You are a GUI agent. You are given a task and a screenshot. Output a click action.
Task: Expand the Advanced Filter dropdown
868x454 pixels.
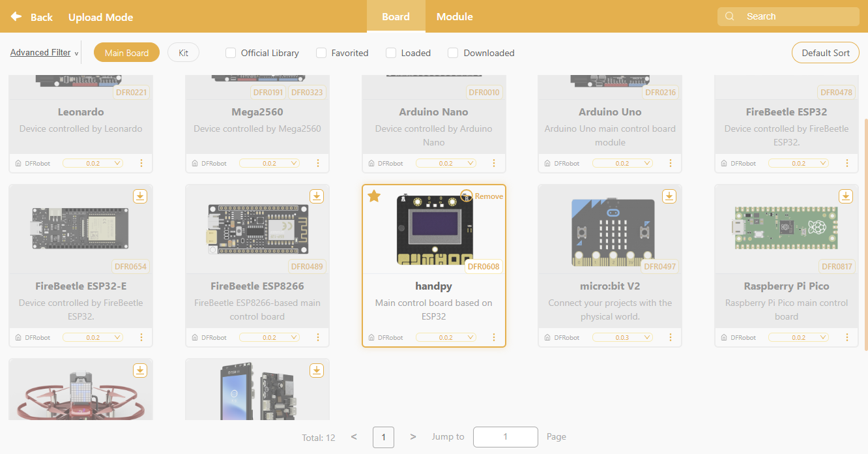coord(44,53)
